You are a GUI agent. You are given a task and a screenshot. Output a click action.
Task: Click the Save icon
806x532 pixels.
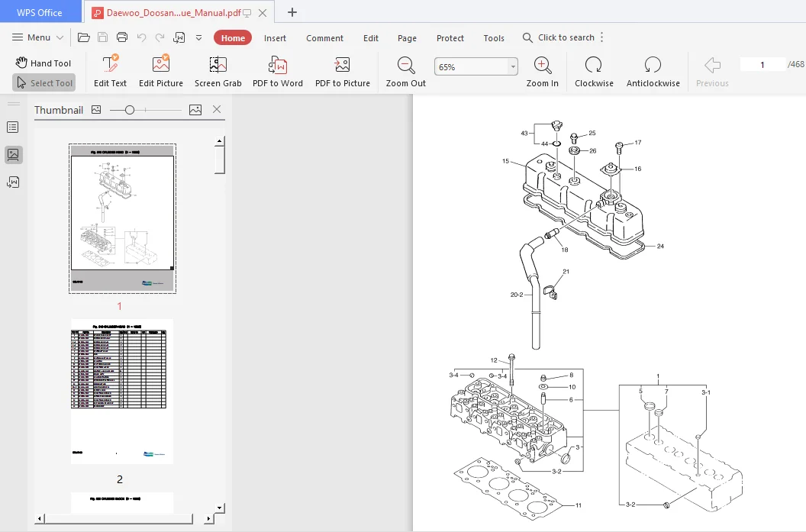(x=103, y=37)
